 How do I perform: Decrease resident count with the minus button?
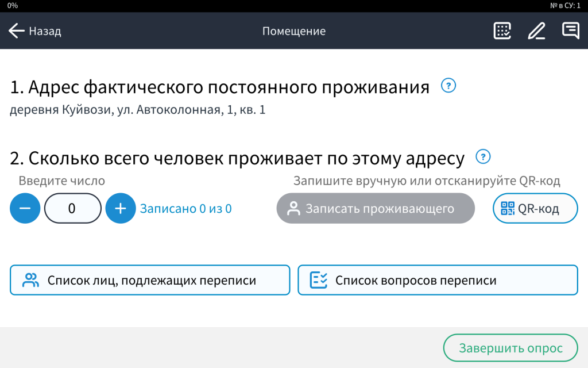(25, 208)
